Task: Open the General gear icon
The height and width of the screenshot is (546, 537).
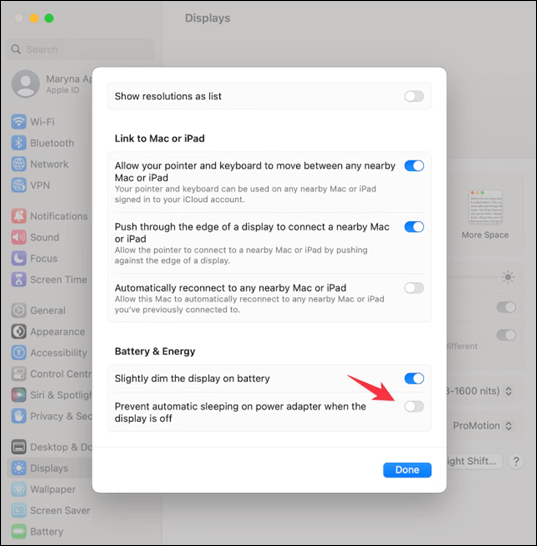Action: click(18, 310)
